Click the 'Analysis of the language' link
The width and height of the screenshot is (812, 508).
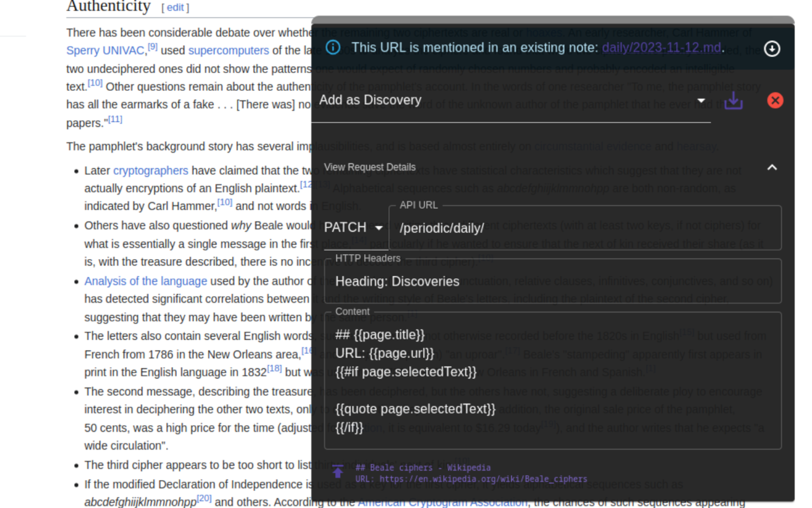146,281
